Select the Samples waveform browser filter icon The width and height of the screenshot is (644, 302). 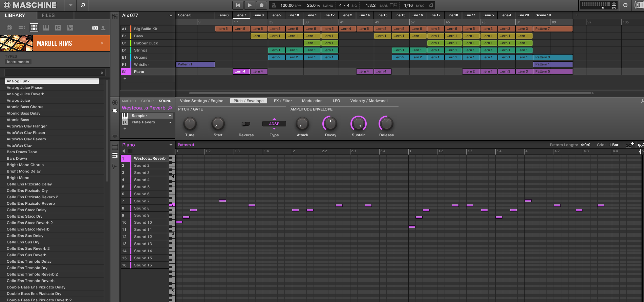coord(70,28)
